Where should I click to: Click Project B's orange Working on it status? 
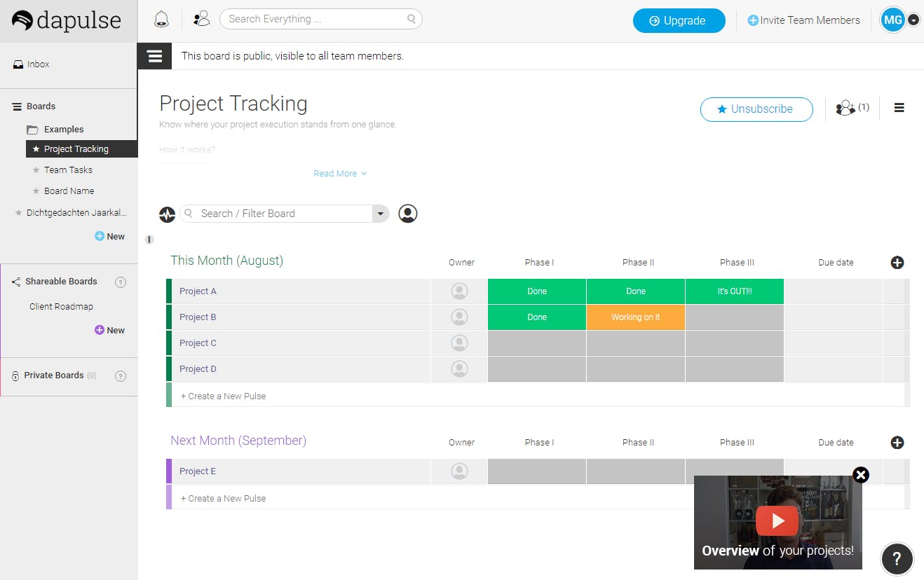pos(635,317)
